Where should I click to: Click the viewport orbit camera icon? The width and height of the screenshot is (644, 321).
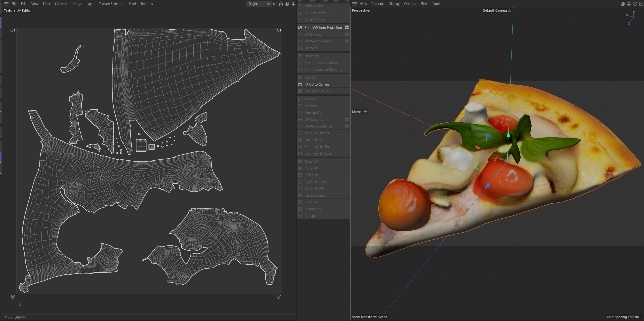pos(635,4)
